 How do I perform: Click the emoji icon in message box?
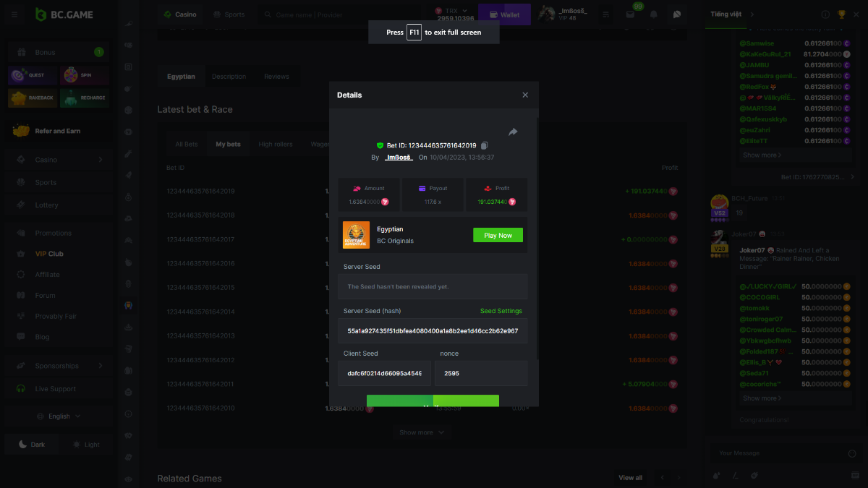pos(851,453)
